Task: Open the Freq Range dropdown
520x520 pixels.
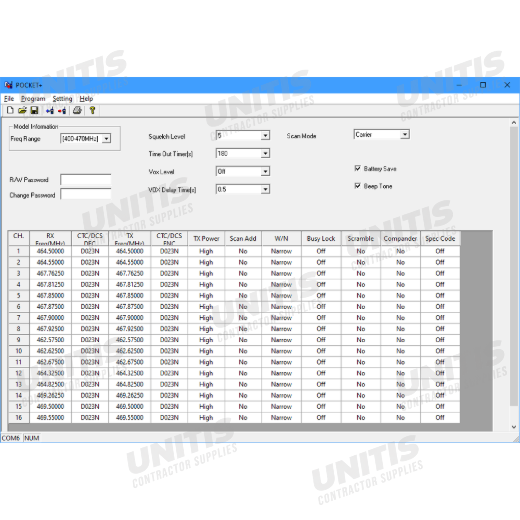Action: pos(106,138)
